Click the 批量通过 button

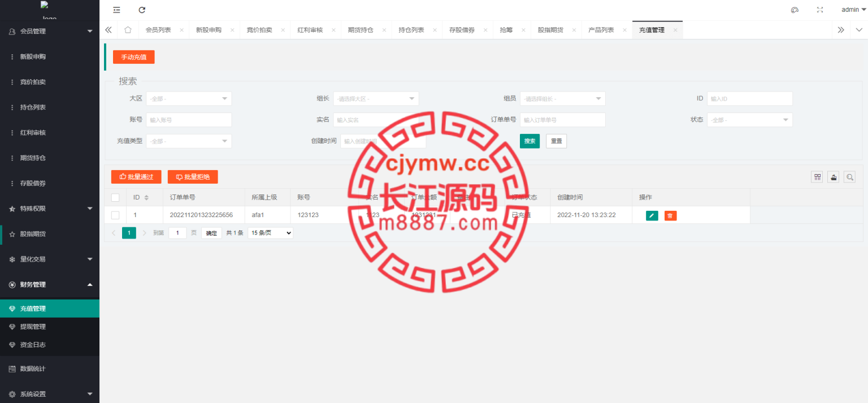[x=136, y=177]
